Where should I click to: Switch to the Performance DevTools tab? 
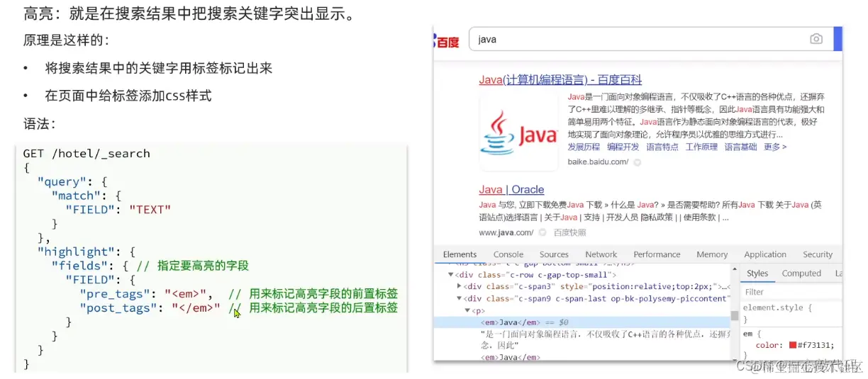click(657, 254)
